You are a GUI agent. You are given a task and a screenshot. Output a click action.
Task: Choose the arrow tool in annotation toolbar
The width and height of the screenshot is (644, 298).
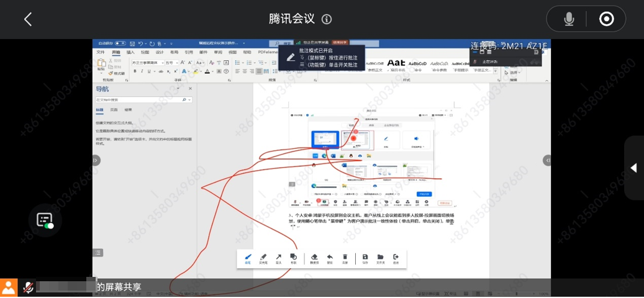(x=278, y=258)
